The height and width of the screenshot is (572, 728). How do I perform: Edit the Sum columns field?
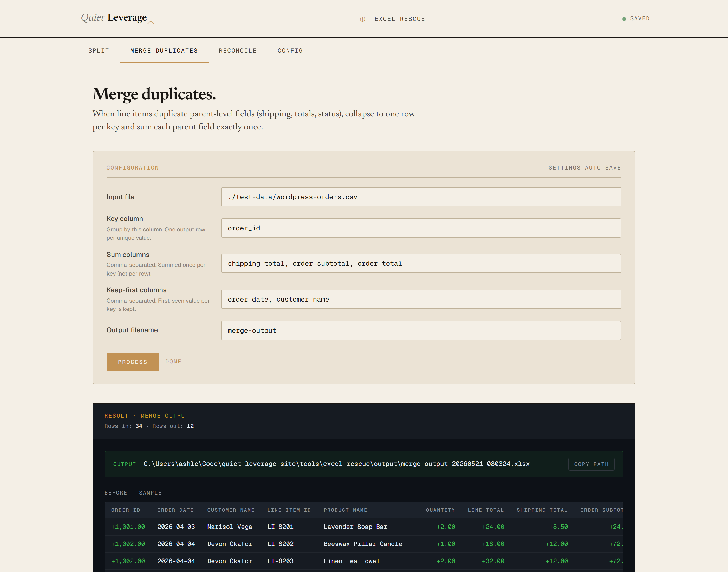tap(421, 264)
